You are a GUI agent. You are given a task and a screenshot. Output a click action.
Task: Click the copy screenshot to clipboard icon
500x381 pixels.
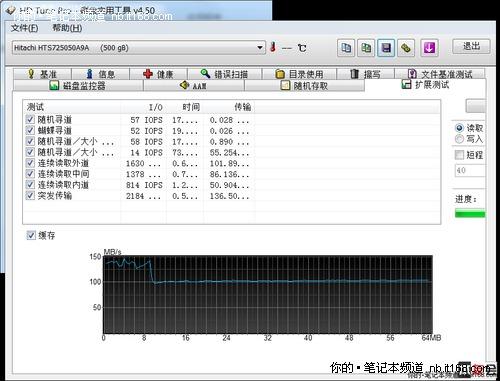(x=366, y=48)
